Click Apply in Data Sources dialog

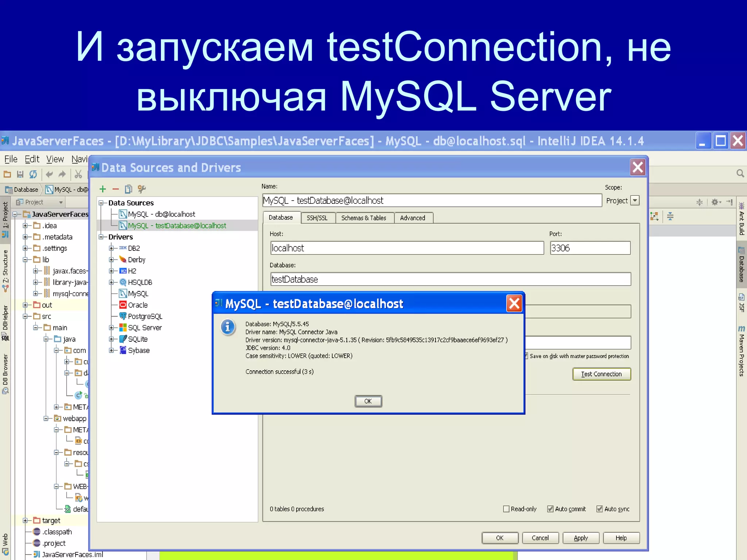coord(581,538)
